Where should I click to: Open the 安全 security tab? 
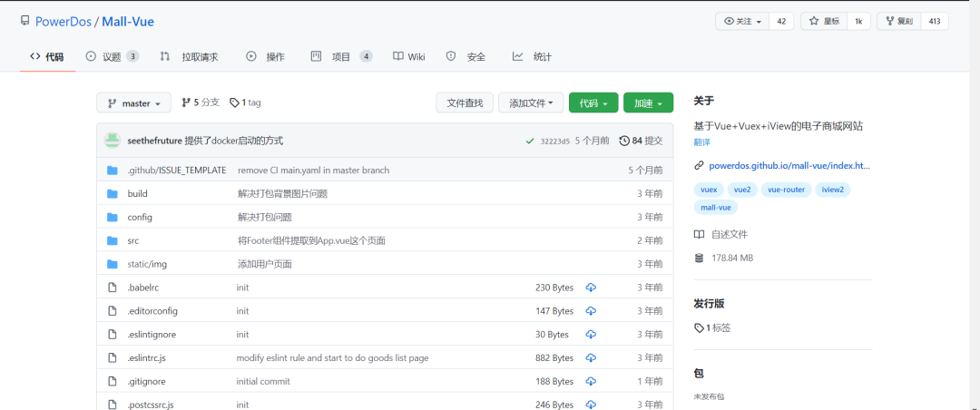click(x=466, y=57)
